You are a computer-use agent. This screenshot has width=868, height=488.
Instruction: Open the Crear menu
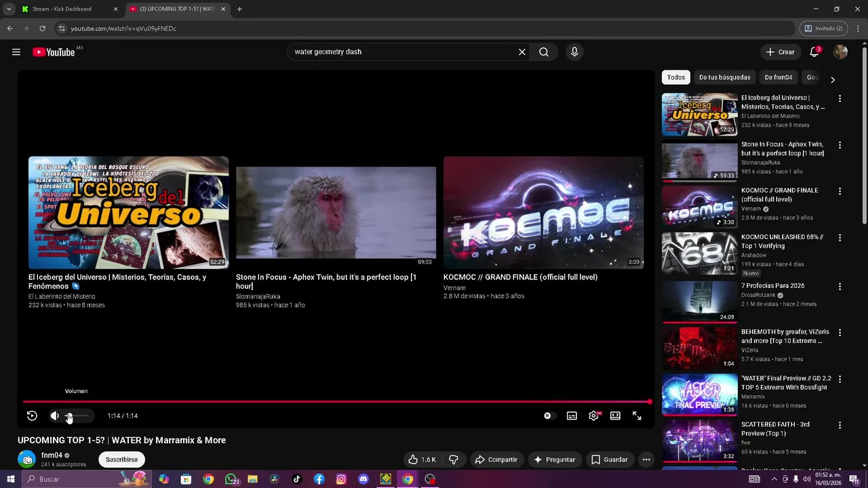(x=780, y=52)
